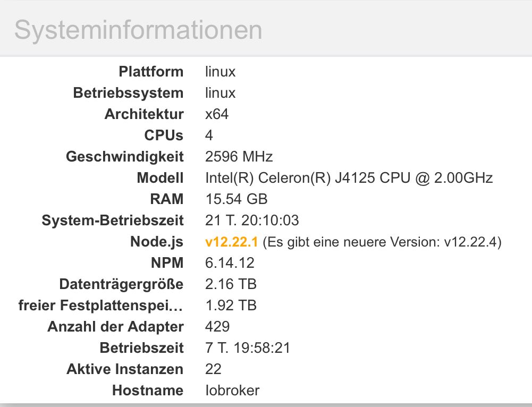Click the Systeminformationen panel heading
Viewport: 532px width, 407px height.
138,30
